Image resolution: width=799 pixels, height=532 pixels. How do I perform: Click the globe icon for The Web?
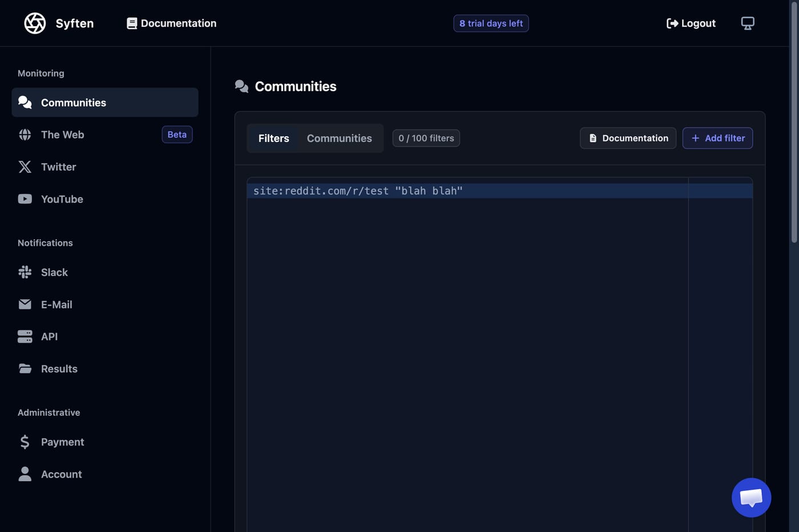[x=25, y=135]
